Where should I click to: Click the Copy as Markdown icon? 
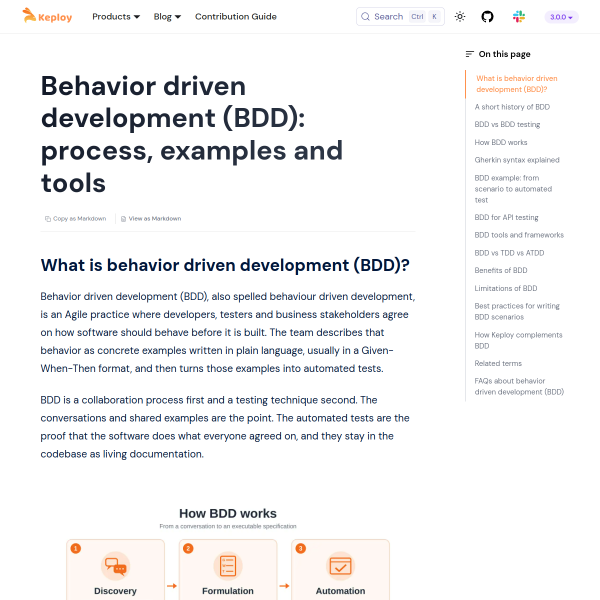pos(48,219)
